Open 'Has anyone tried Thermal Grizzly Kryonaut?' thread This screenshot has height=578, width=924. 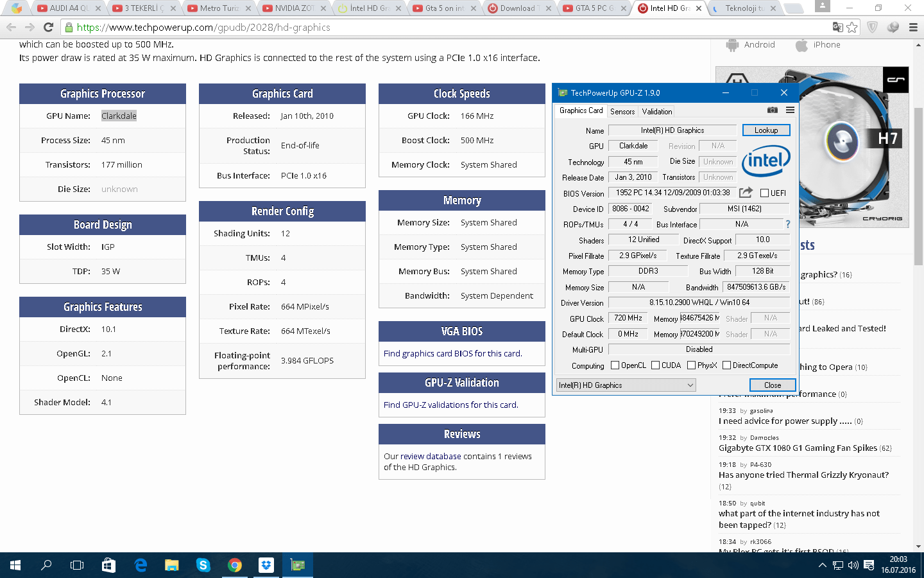pyautogui.click(x=803, y=475)
